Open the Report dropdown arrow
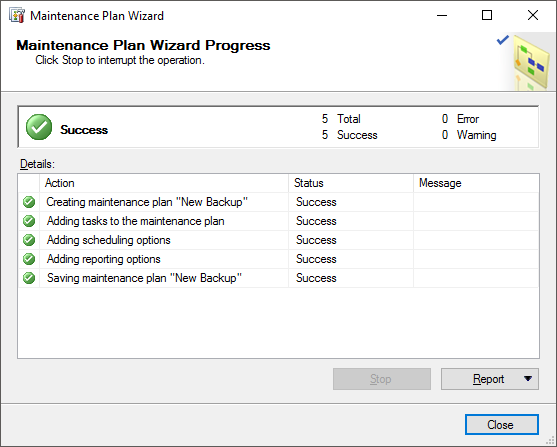 pos(528,379)
